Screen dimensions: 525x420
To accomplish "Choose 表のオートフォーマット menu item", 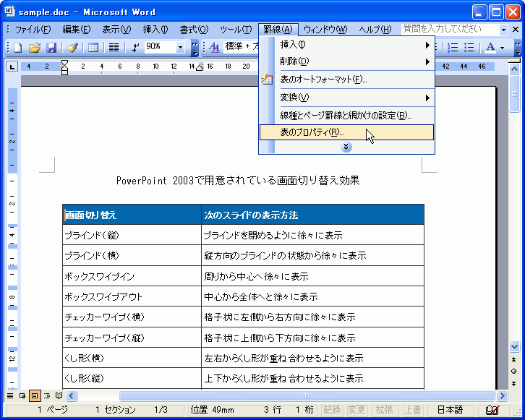I will pyautogui.click(x=347, y=80).
